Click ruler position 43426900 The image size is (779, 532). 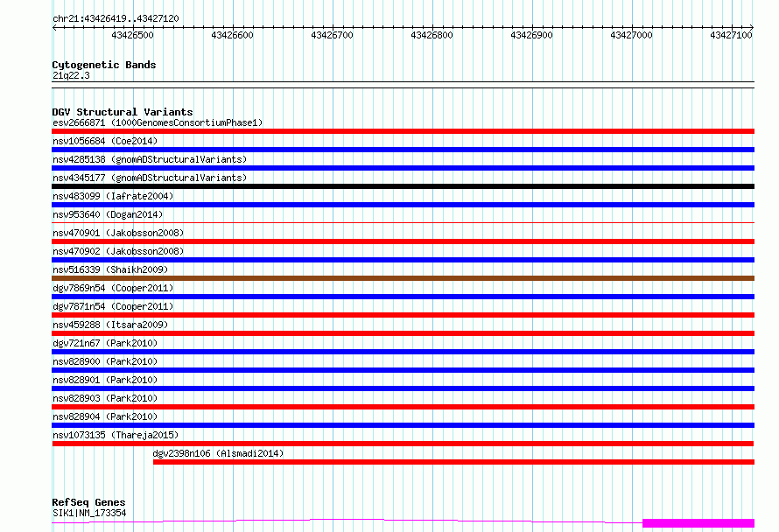531,35
